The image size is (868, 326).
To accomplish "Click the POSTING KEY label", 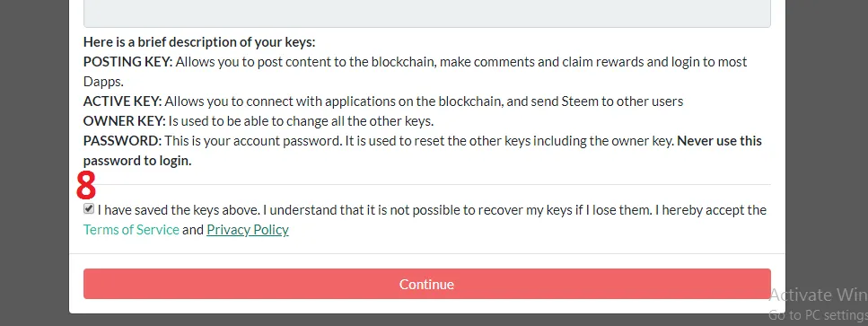I will [x=128, y=62].
